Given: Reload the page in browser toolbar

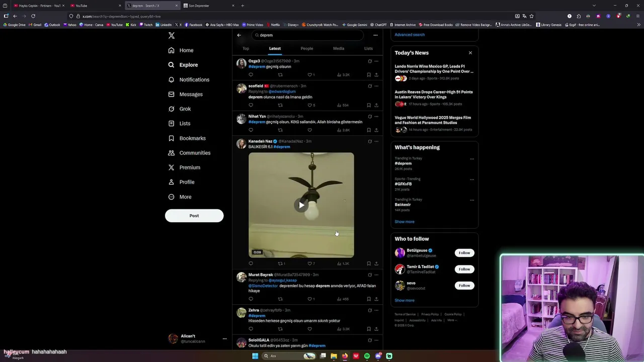Looking at the screenshot, I should tap(33, 16).
